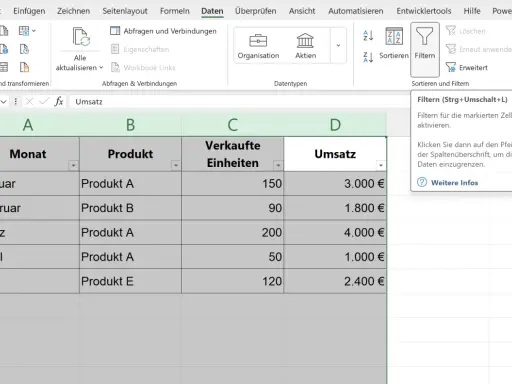Viewport: 512px width, 384px height.
Task: Click the formula bar showing Umsatz
Action: pos(240,101)
